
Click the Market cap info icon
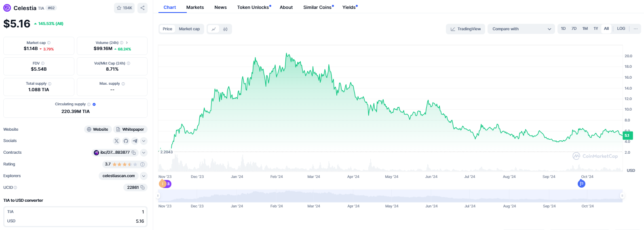pyautogui.click(x=49, y=43)
